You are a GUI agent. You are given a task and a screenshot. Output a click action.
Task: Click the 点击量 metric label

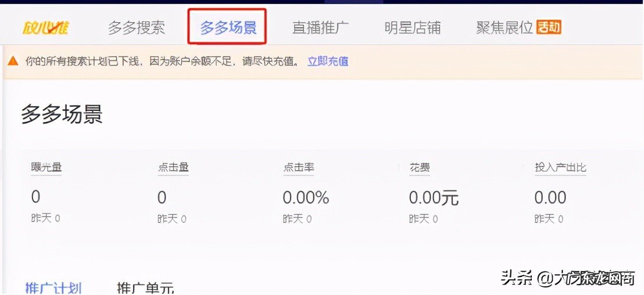click(173, 167)
